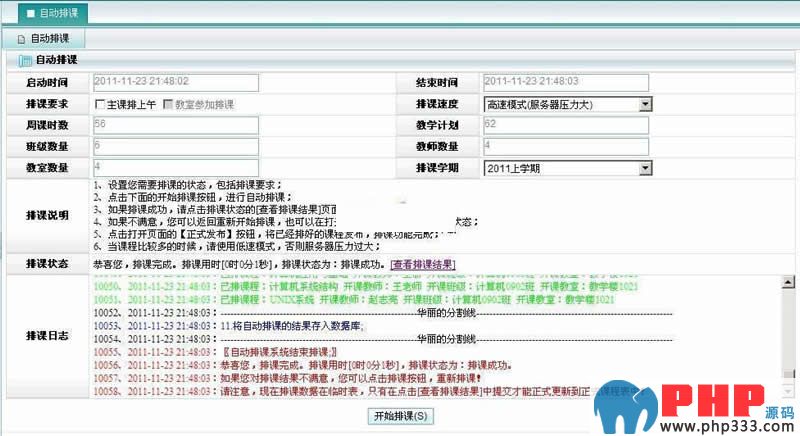Click the 教师数量 field
Image resolution: width=800 pixels, height=436 pixels.
(x=566, y=147)
